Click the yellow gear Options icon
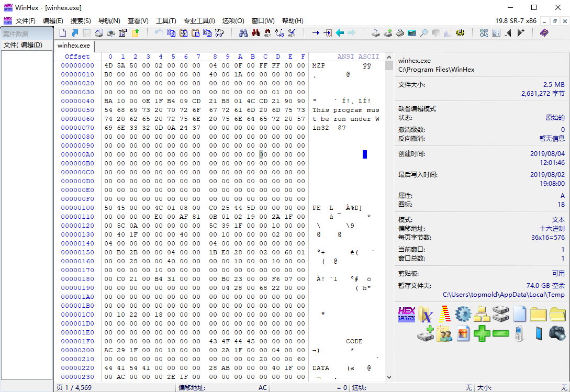 tap(460, 33)
